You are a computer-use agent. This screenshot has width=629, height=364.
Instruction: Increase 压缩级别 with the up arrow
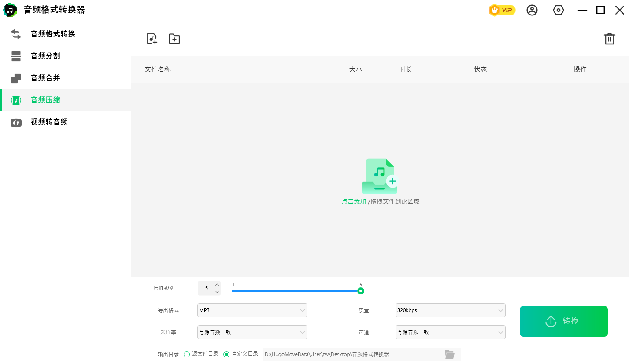pyautogui.click(x=217, y=285)
